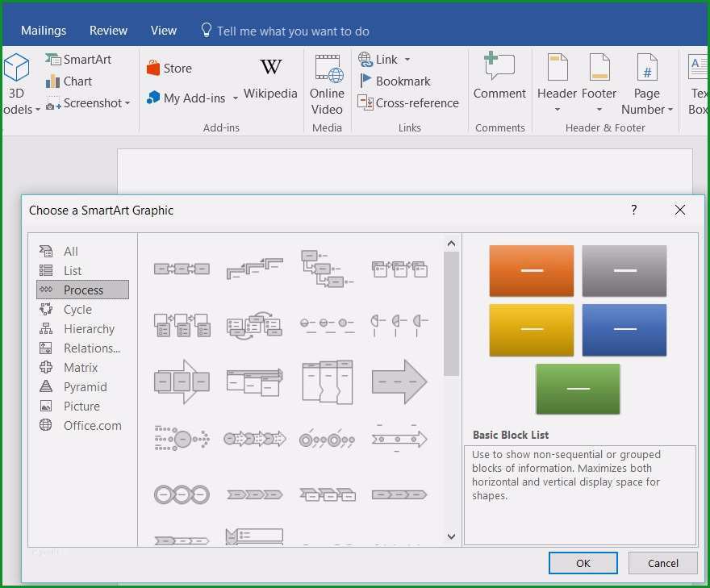Image resolution: width=710 pixels, height=588 pixels.
Task: Insert a Cross-reference
Action: click(x=408, y=103)
